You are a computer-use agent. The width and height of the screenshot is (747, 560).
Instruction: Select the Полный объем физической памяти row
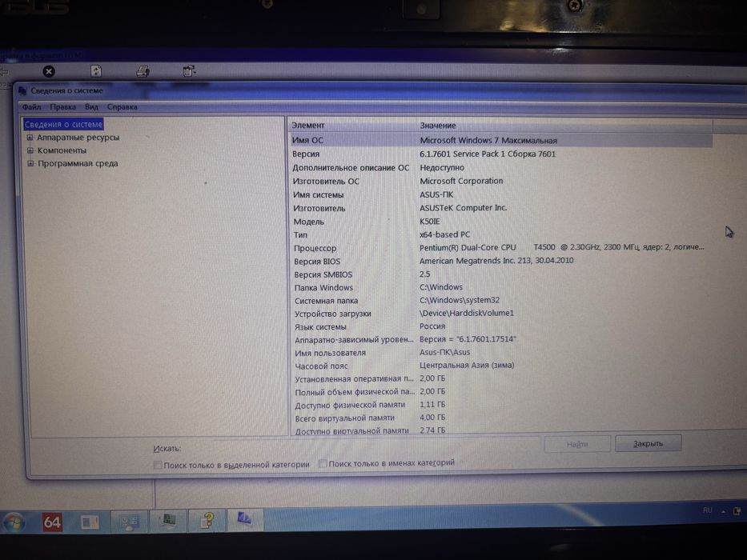500,392
